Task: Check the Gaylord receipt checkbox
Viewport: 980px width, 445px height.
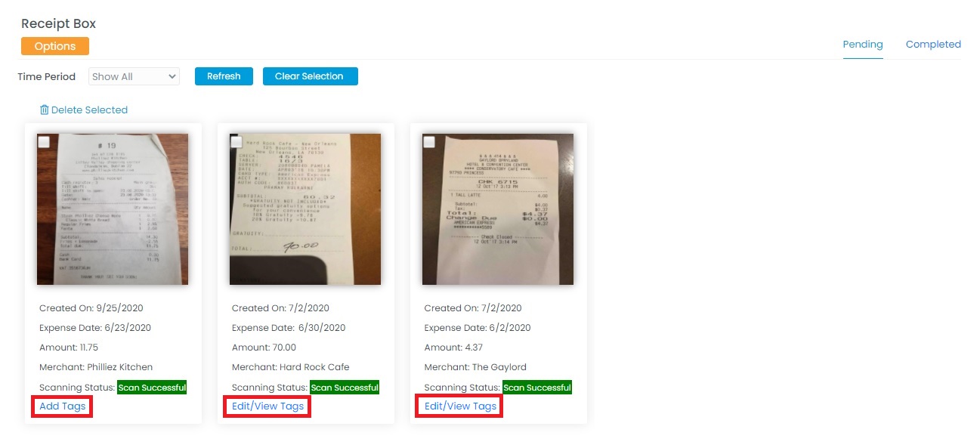Action: (x=429, y=141)
